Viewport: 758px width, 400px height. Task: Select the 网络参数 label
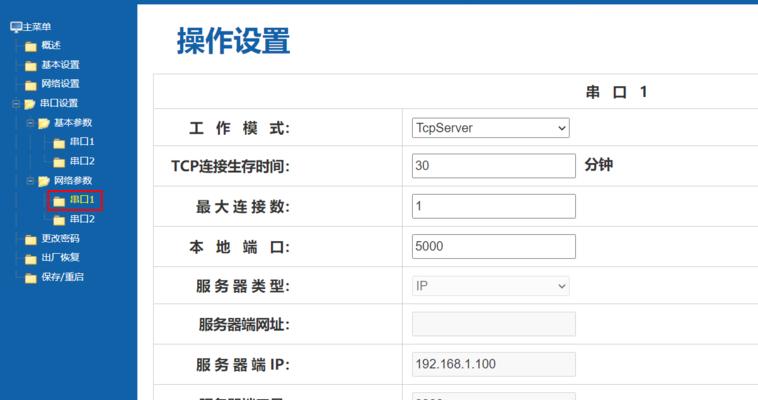(x=73, y=180)
